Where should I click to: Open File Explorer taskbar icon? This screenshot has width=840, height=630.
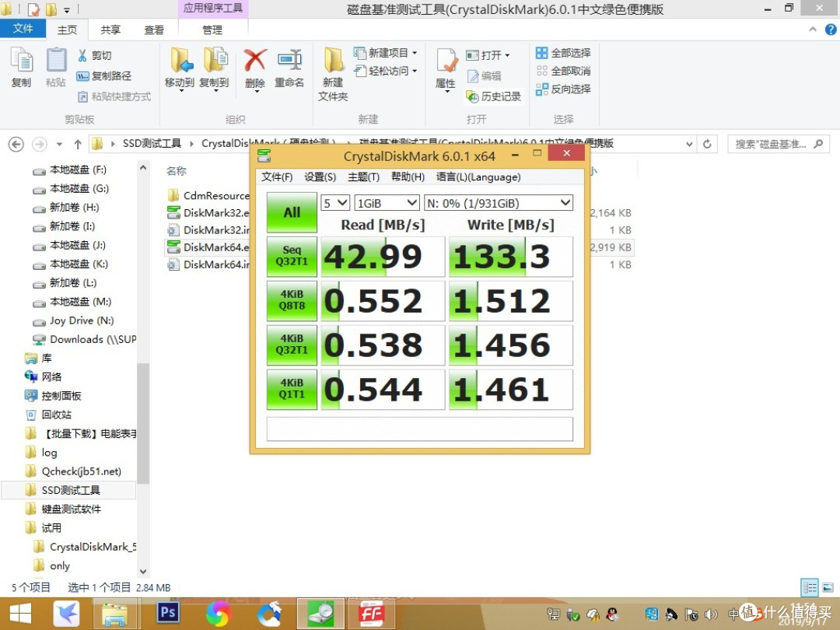pyautogui.click(x=115, y=614)
